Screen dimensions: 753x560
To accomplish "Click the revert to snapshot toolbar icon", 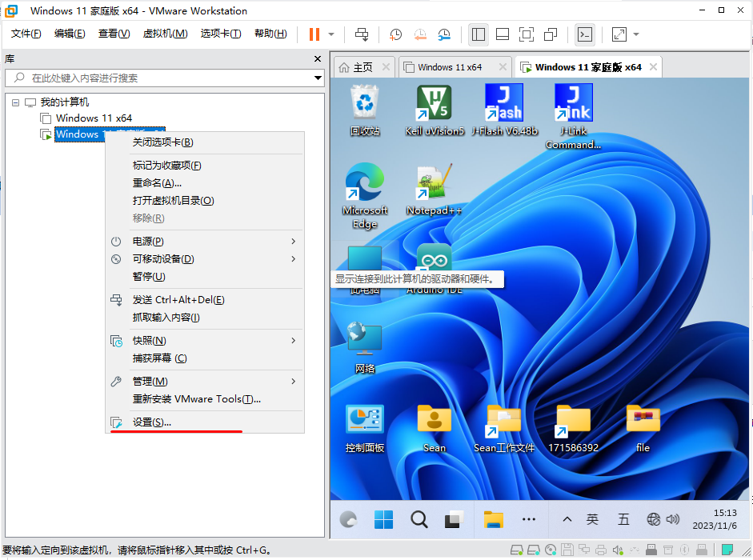I will (420, 34).
